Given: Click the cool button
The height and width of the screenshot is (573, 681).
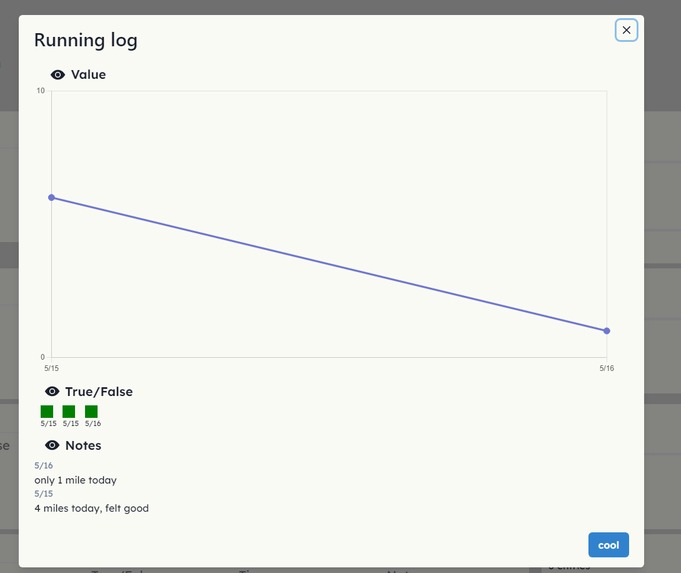Looking at the screenshot, I should [x=608, y=545].
